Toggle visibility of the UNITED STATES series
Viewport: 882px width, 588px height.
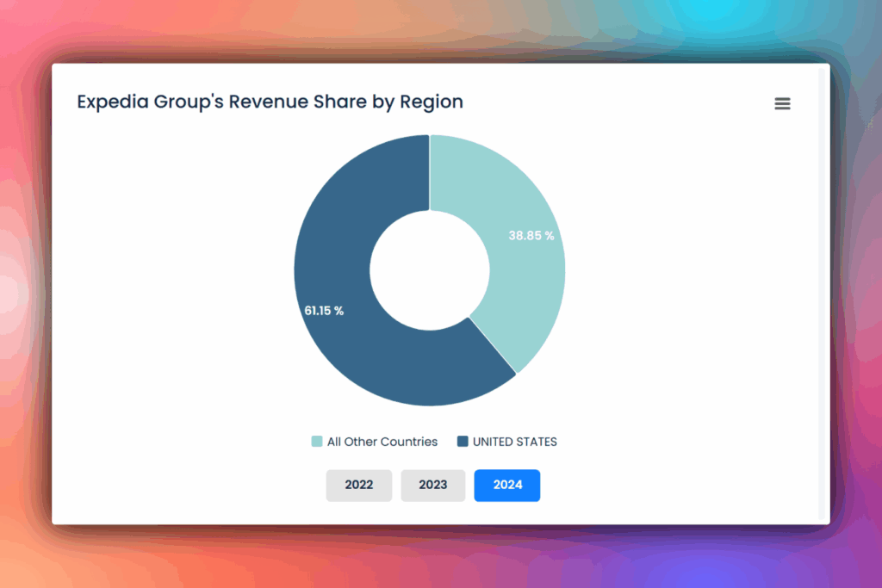(506, 441)
